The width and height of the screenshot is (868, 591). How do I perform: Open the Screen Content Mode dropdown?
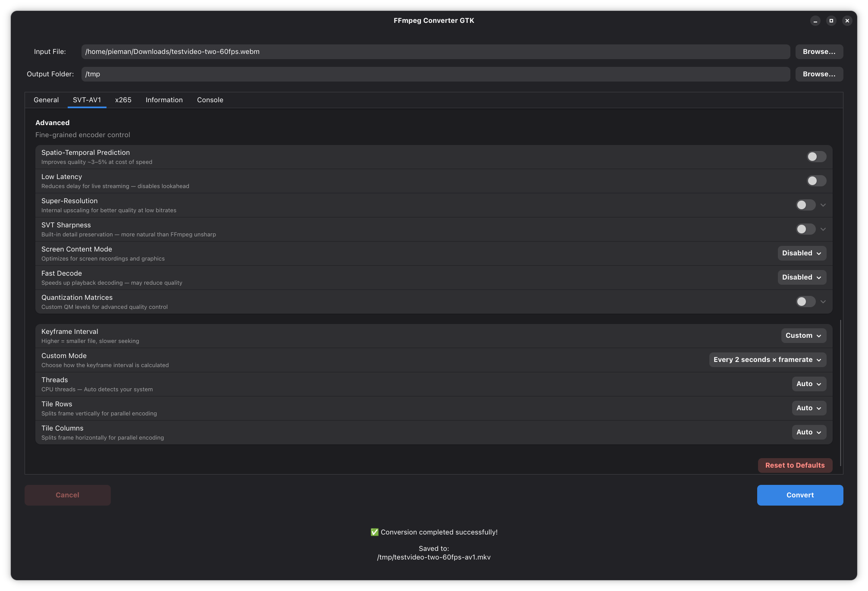[802, 253]
